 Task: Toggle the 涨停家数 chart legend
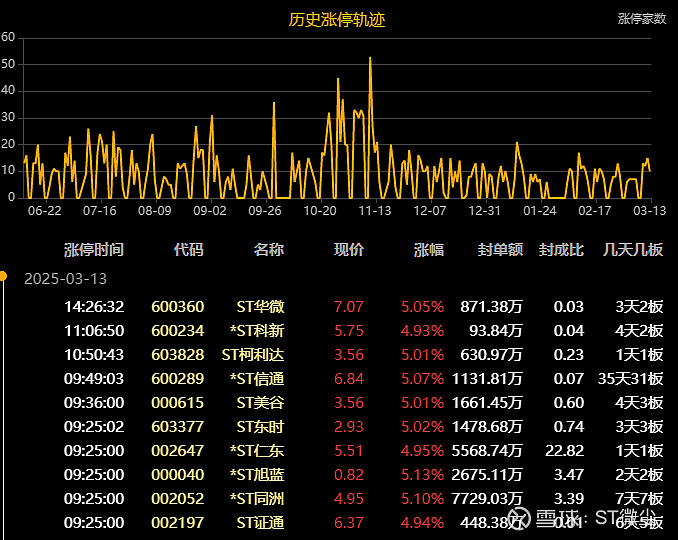pyautogui.click(x=641, y=18)
